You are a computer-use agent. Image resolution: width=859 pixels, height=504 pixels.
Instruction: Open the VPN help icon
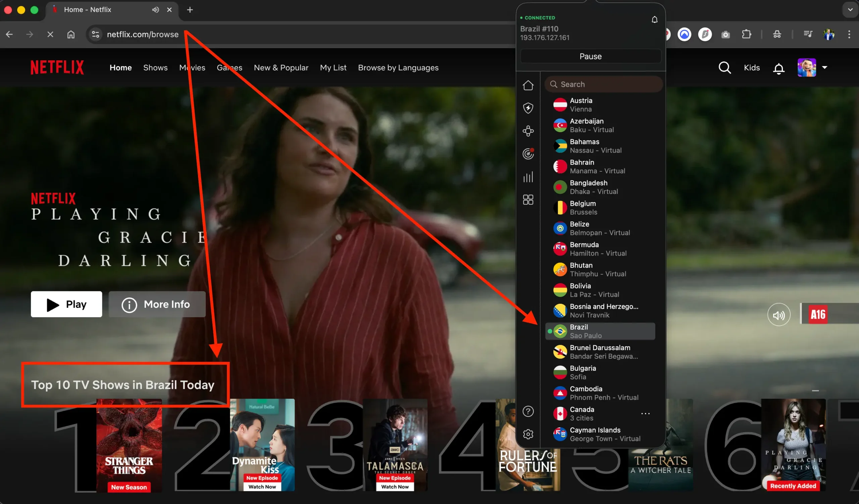point(528,411)
